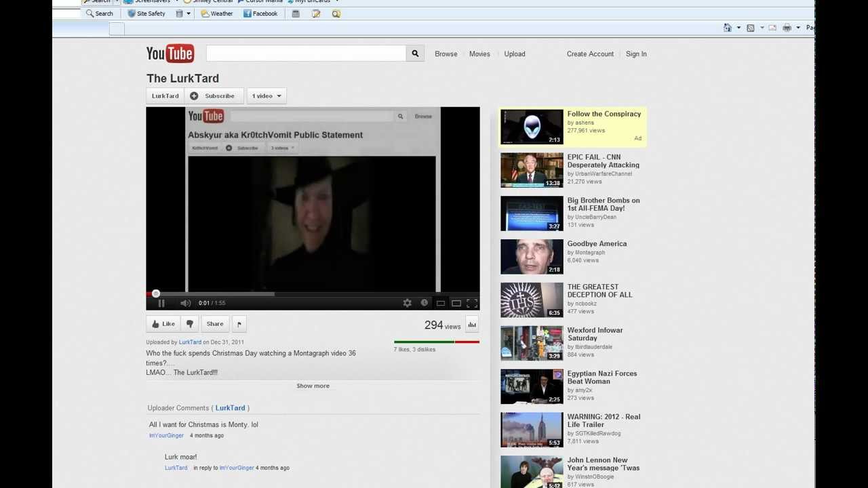Open the RSS feeds dropdown arrow
The width and height of the screenshot is (868, 488).
(762, 28)
